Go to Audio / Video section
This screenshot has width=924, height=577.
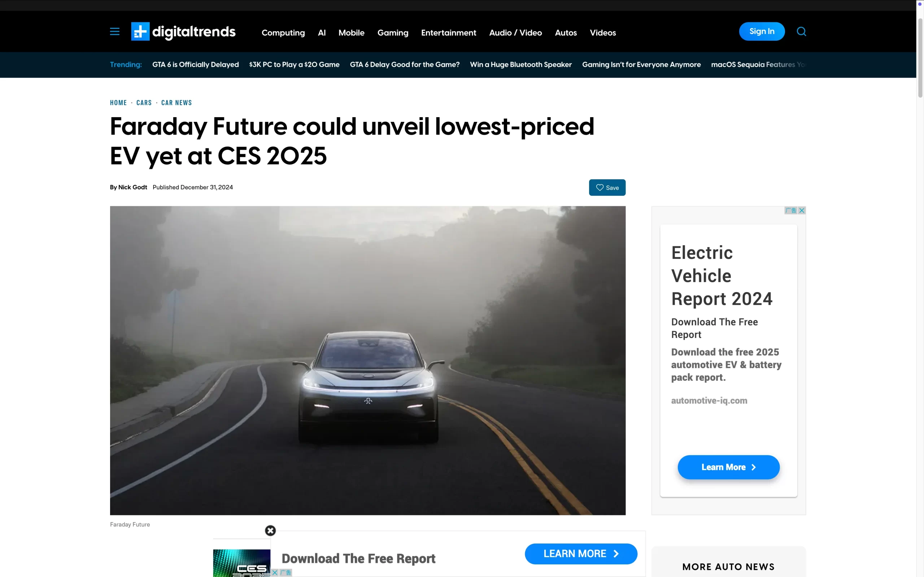point(515,33)
